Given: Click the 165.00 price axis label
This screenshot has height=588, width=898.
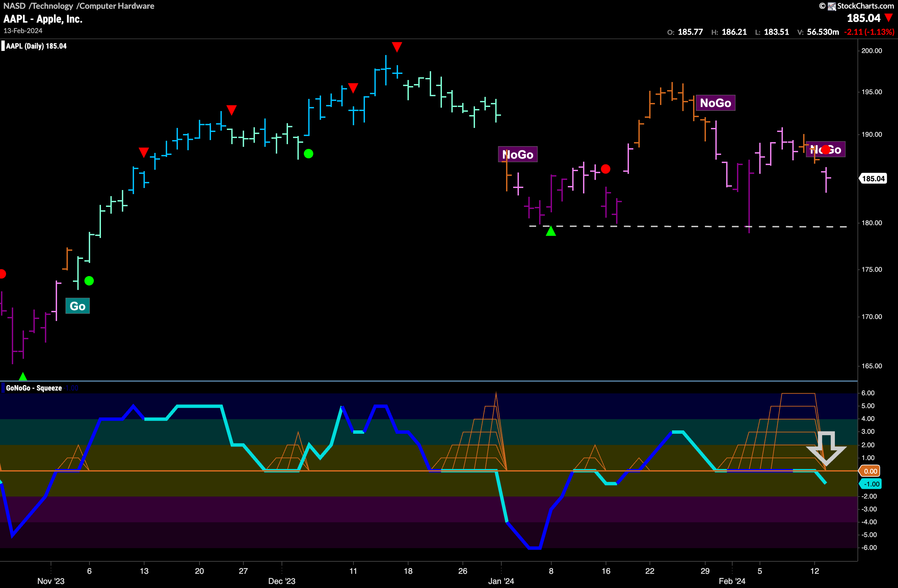Looking at the screenshot, I should 872,366.
